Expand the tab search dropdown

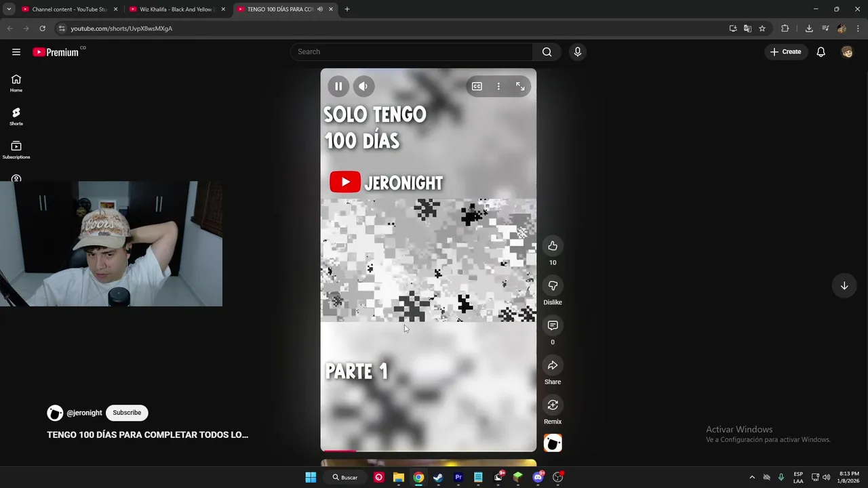9,9
